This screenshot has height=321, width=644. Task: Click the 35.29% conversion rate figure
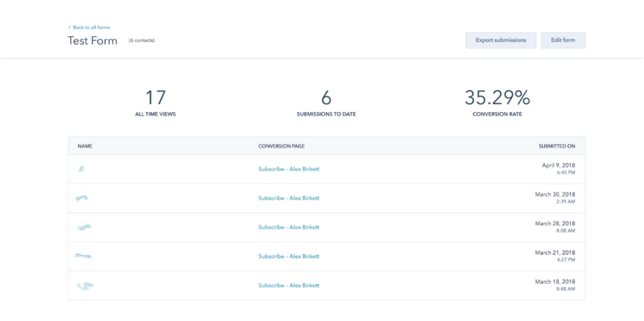[497, 98]
